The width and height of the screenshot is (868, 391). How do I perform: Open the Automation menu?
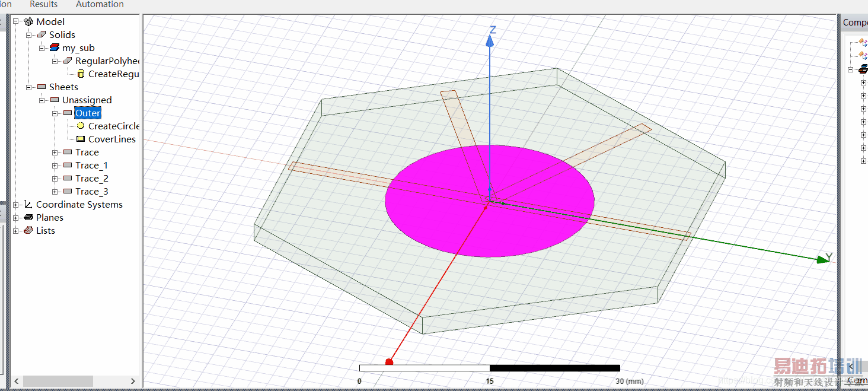click(x=100, y=4)
